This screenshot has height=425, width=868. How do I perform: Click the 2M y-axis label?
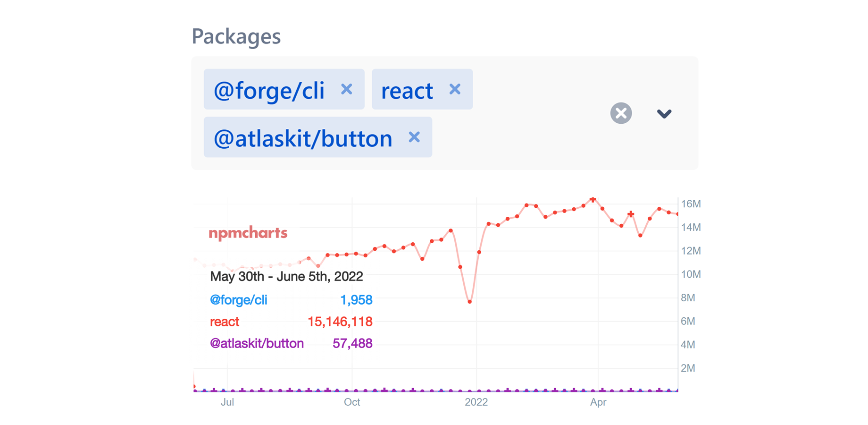(688, 368)
